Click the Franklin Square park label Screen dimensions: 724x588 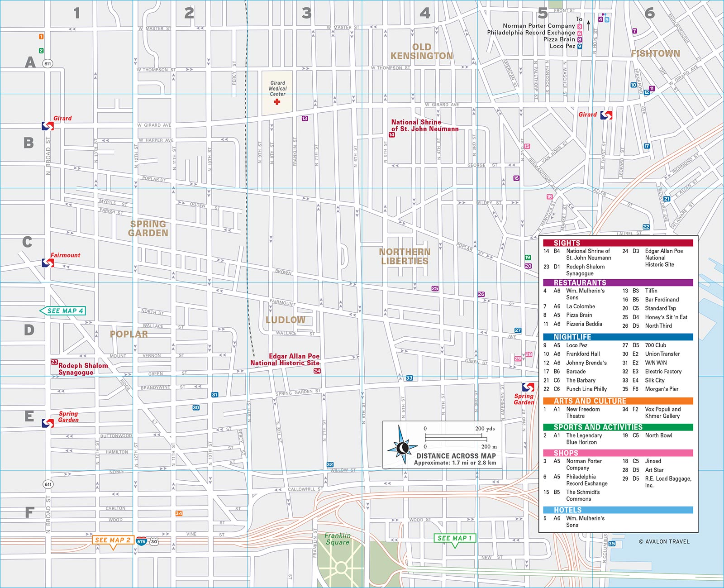tap(338, 539)
